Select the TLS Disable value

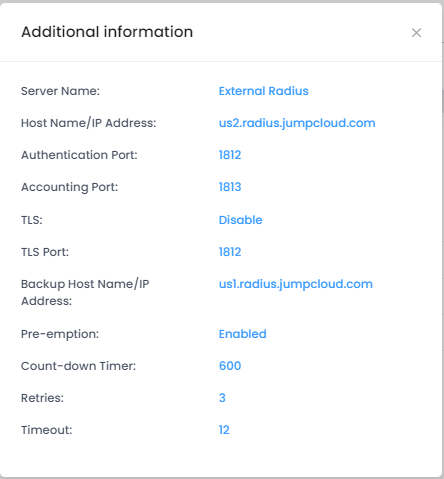(240, 220)
